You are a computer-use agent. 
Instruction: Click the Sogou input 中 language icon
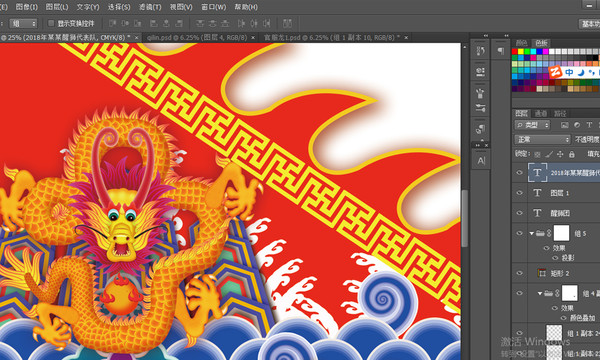569,72
